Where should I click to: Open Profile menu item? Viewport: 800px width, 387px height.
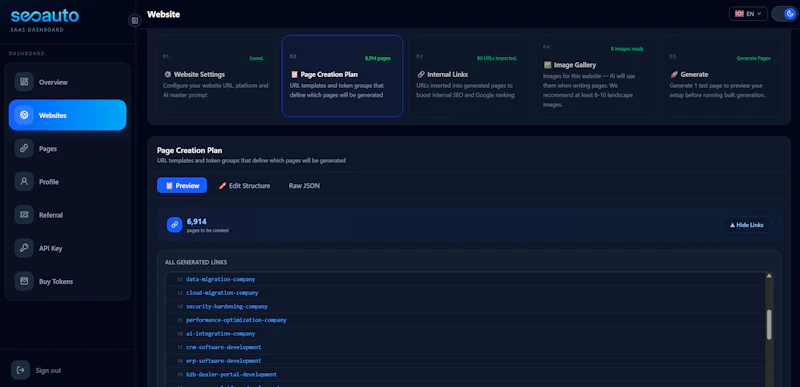pos(67,182)
